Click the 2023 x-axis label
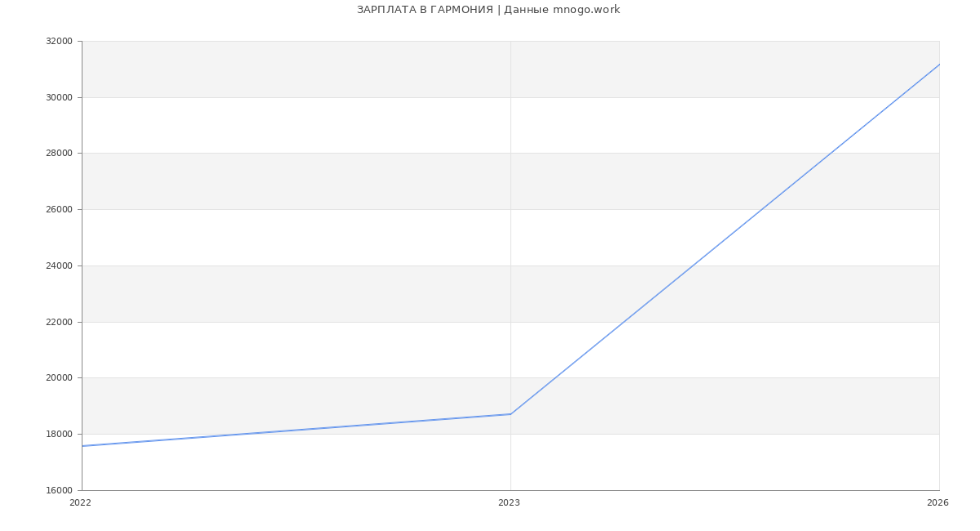Screen dimensions: 980x531 (x=509, y=503)
